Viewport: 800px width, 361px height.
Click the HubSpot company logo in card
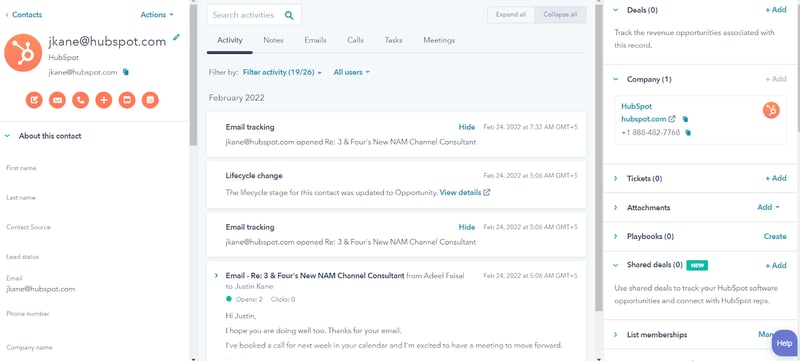(771, 110)
